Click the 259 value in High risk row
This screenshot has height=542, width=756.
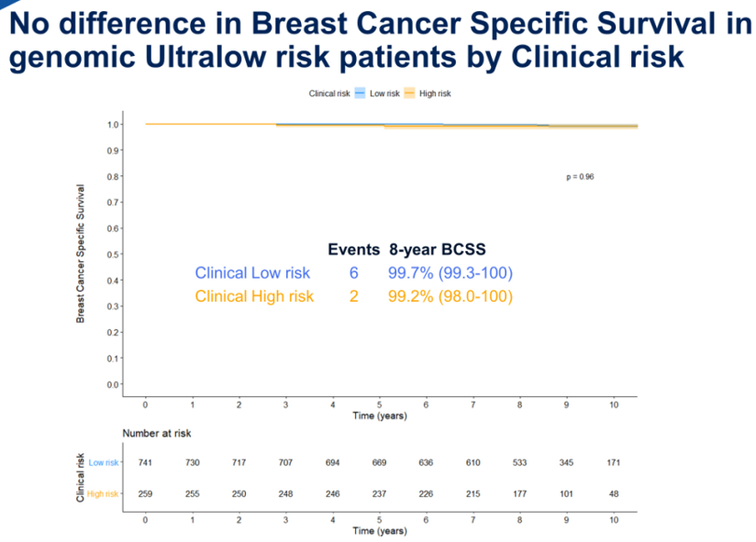(x=145, y=493)
